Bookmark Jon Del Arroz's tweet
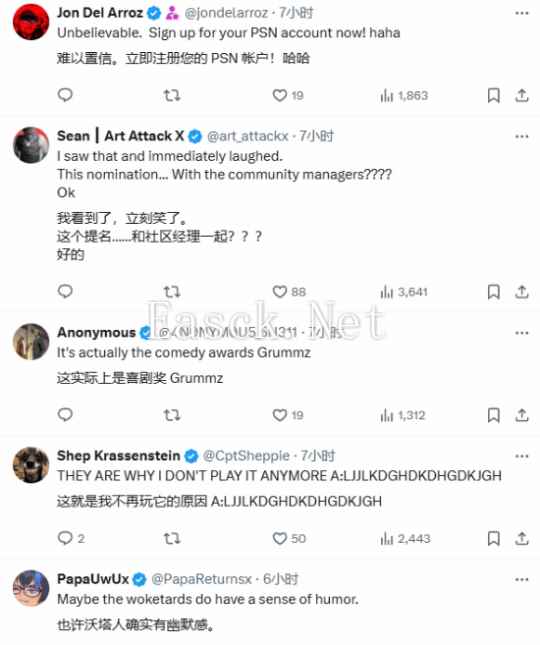540x645 pixels. tap(493, 95)
